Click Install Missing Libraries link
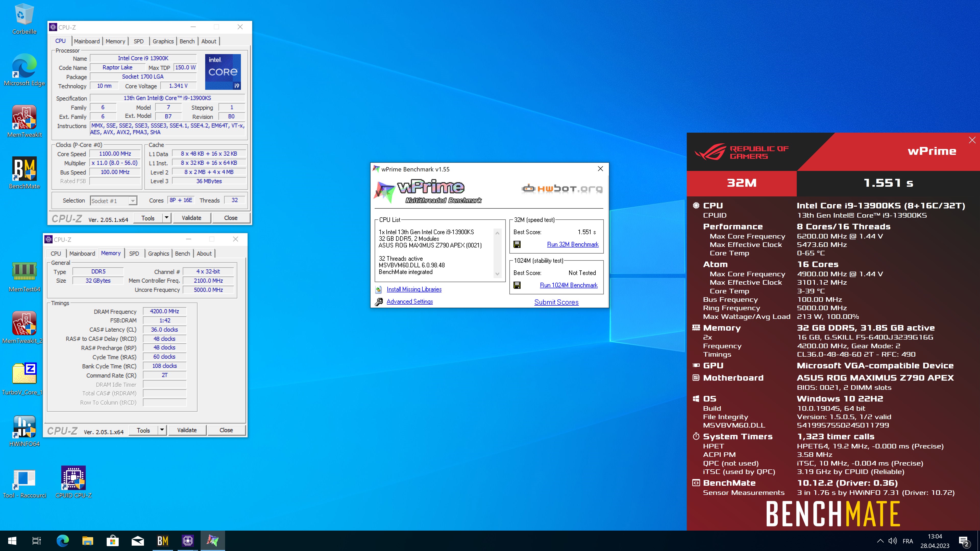980x551 pixels. click(x=414, y=289)
